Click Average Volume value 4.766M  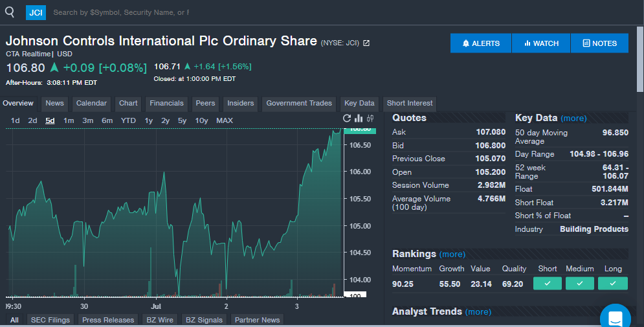(x=491, y=199)
